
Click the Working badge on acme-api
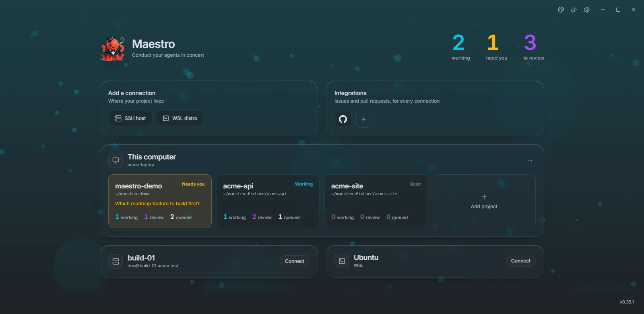(304, 184)
